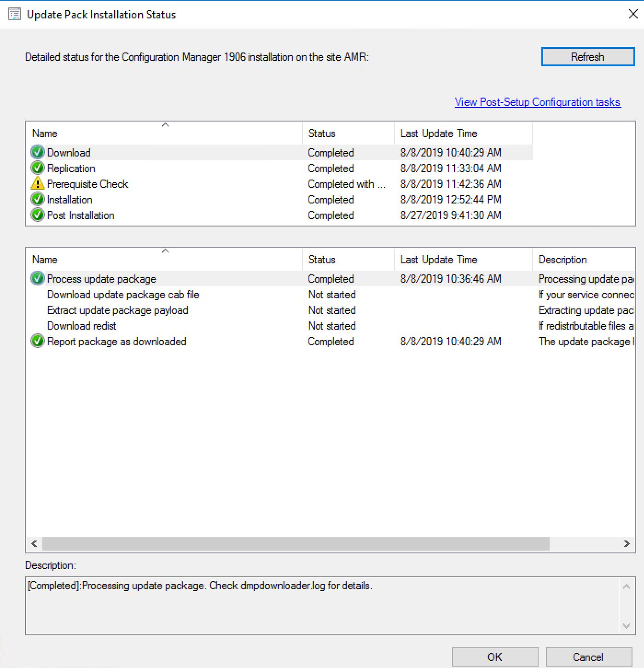
Task: Click the check icon beside Process update package
Action: click(x=37, y=279)
